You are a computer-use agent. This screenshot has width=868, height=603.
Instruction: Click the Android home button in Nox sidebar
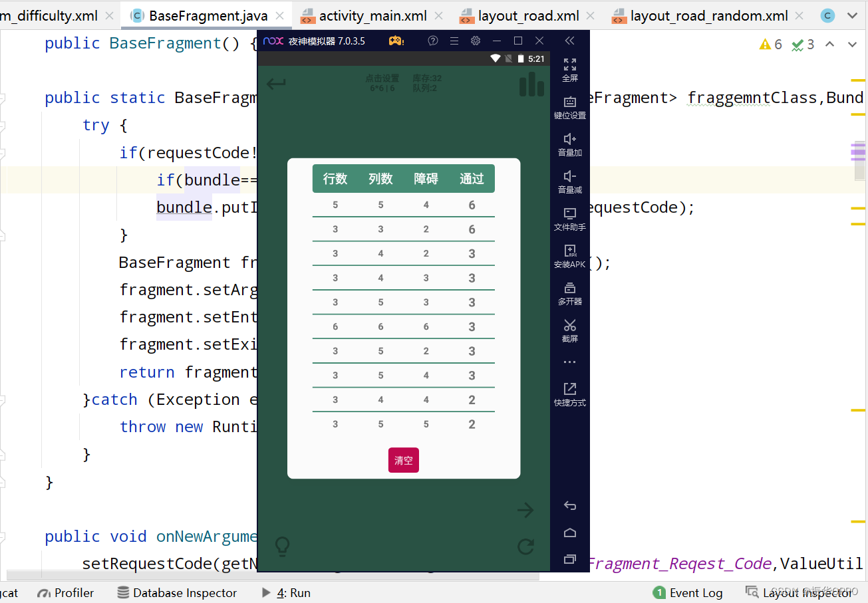click(x=570, y=533)
